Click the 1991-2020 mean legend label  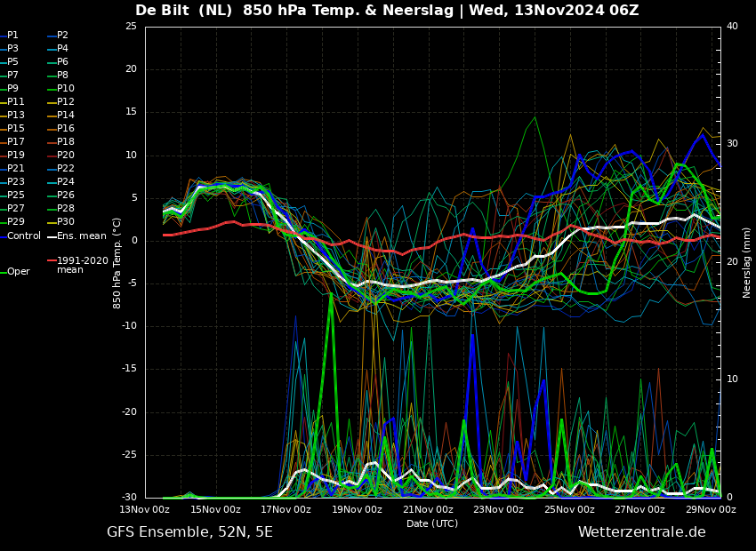(82, 265)
